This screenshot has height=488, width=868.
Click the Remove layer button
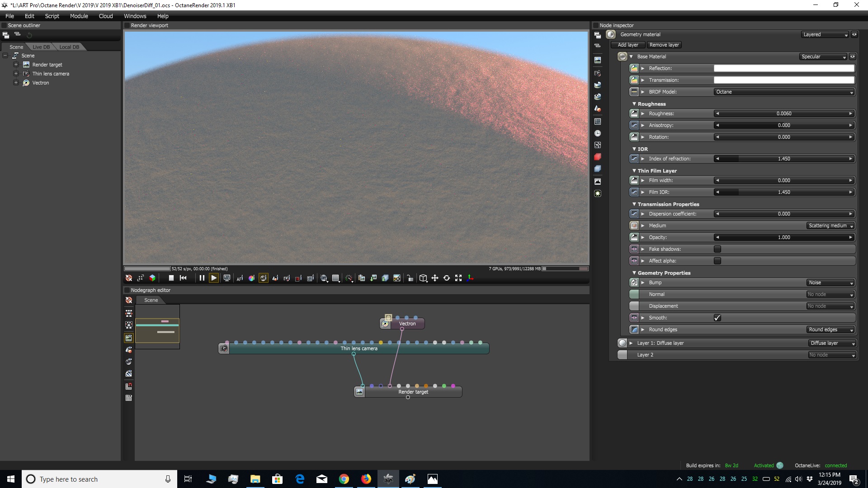coord(664,45)
